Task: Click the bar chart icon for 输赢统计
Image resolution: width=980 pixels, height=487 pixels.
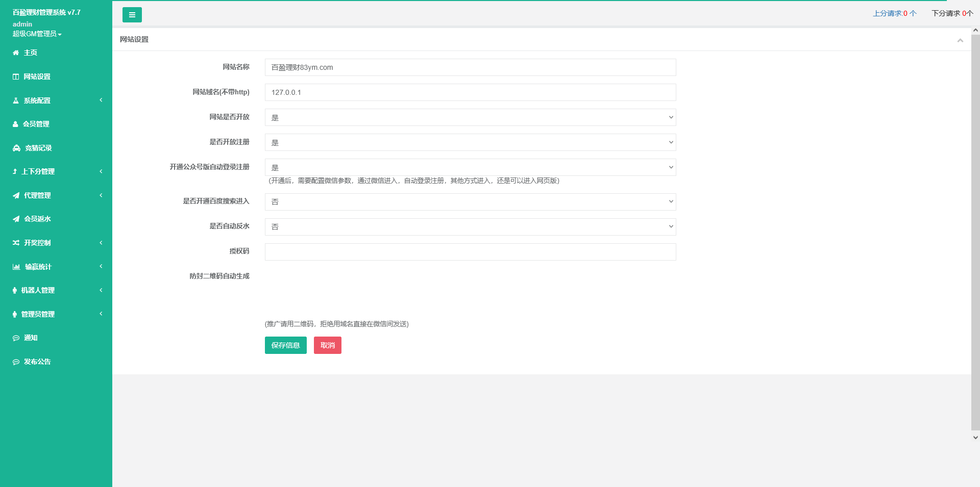Action: (16, 267)
